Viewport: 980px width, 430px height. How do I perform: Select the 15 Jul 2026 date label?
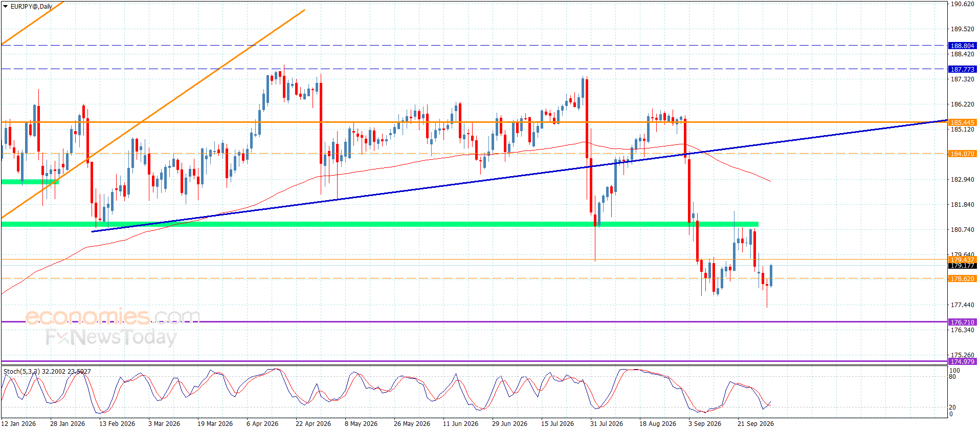[x=558, y=423]
